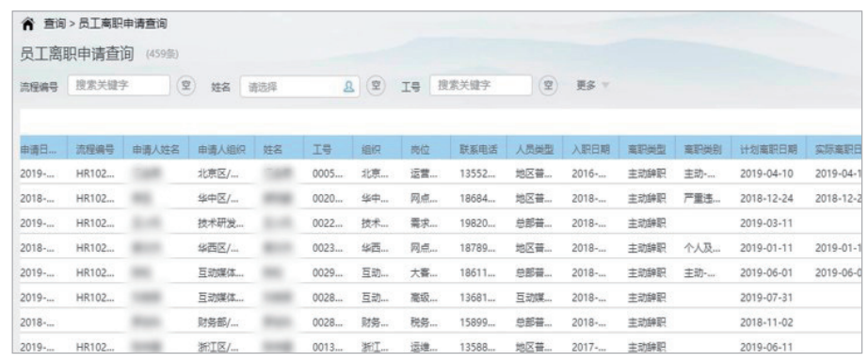The height and width of the screenshot is (362, 868).
Task: Click the 计划离职日期 column header
Action: 768,150
